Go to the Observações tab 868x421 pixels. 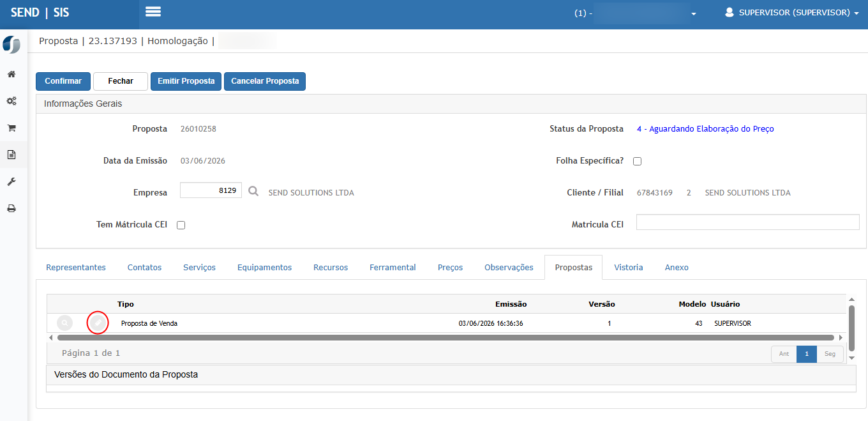click(x=509, y=267)
